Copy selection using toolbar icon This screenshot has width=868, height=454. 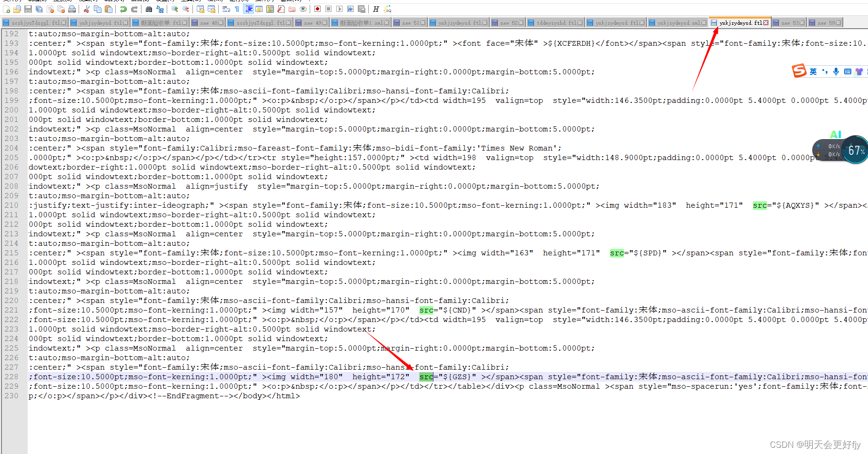pos(98,9)
